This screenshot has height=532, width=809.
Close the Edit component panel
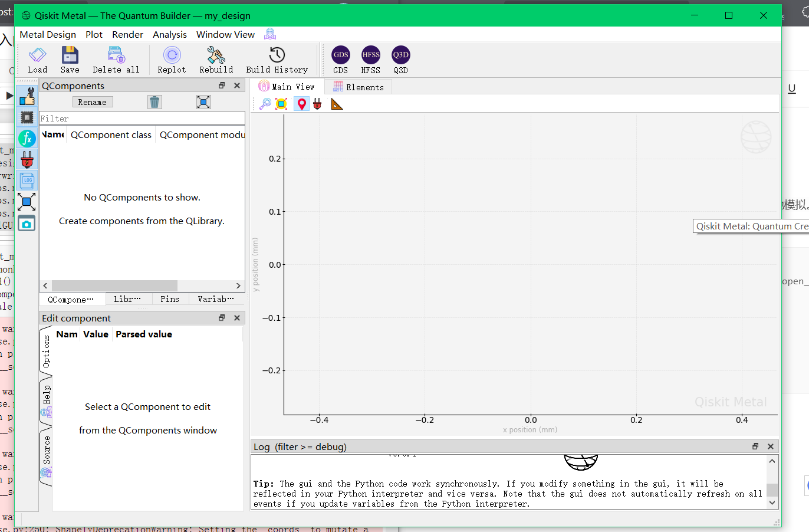(x=237, y=318)
